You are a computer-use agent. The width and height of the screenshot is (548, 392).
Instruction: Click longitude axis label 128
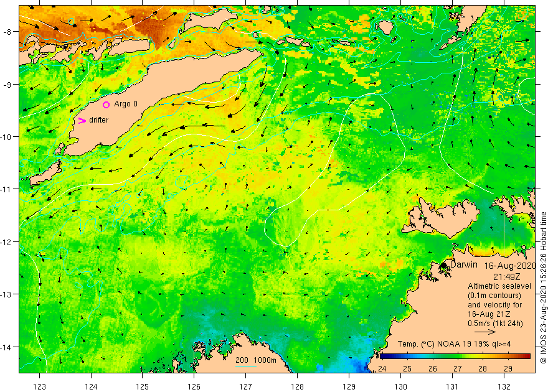point(298,386)
